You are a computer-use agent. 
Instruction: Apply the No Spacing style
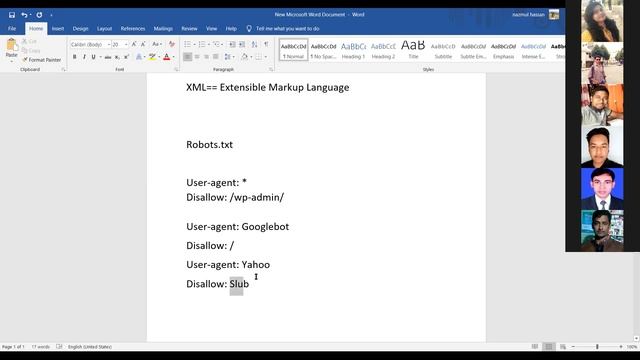[323, 50]
